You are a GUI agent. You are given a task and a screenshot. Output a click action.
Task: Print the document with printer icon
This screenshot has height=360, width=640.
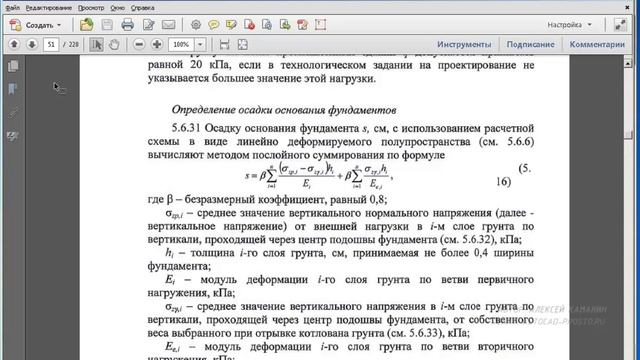(127, 25)
